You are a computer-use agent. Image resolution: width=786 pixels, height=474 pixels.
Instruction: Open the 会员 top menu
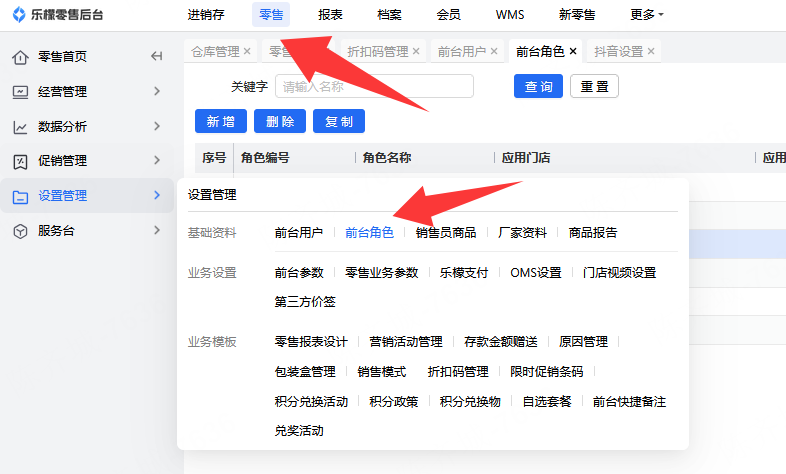coord(448,15)
